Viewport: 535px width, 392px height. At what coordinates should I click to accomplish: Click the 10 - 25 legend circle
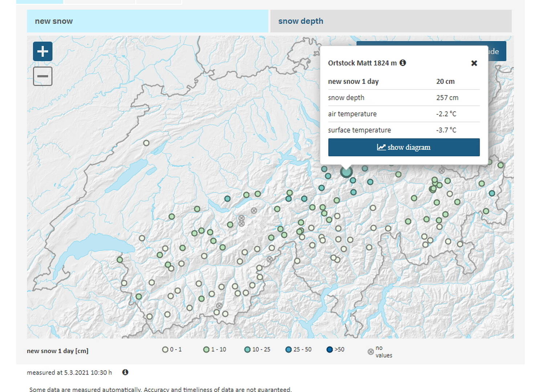tap(247, 350)
